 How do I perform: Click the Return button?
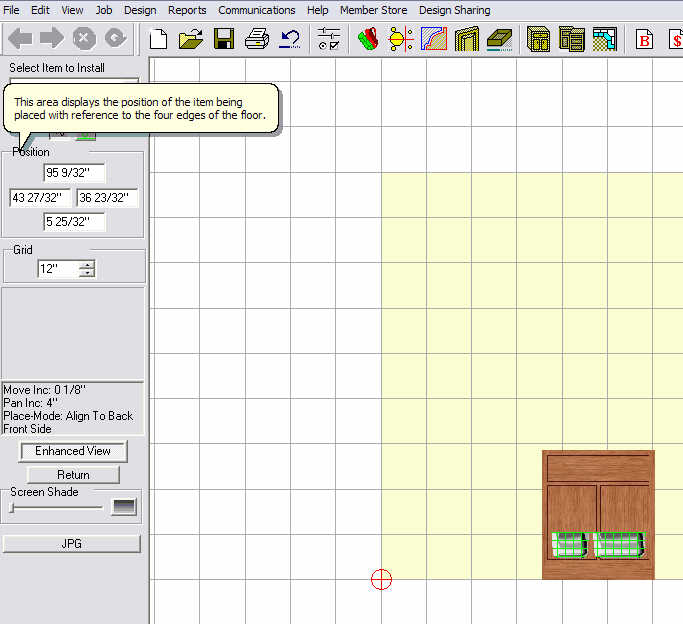pyautogui.click(x=73, y=475)
